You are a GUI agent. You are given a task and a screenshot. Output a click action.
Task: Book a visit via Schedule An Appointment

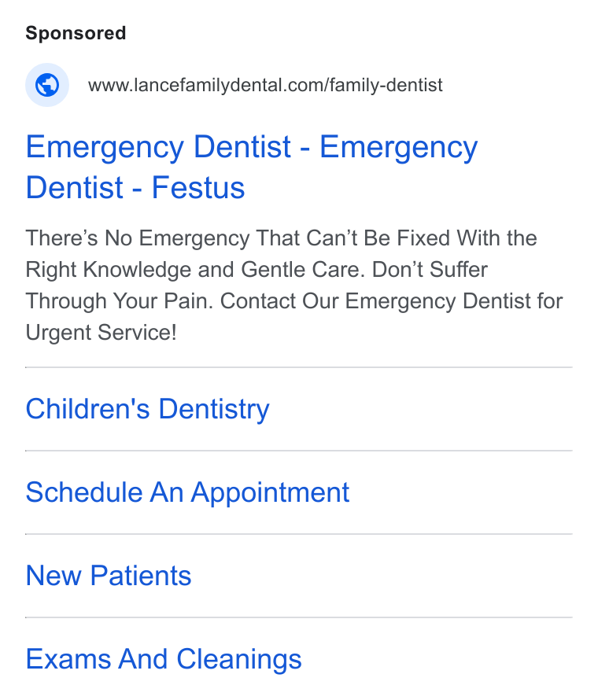(x=187, y=492)
